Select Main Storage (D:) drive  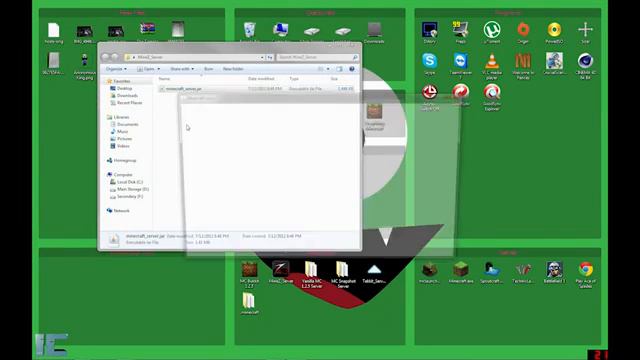[133, 189]
